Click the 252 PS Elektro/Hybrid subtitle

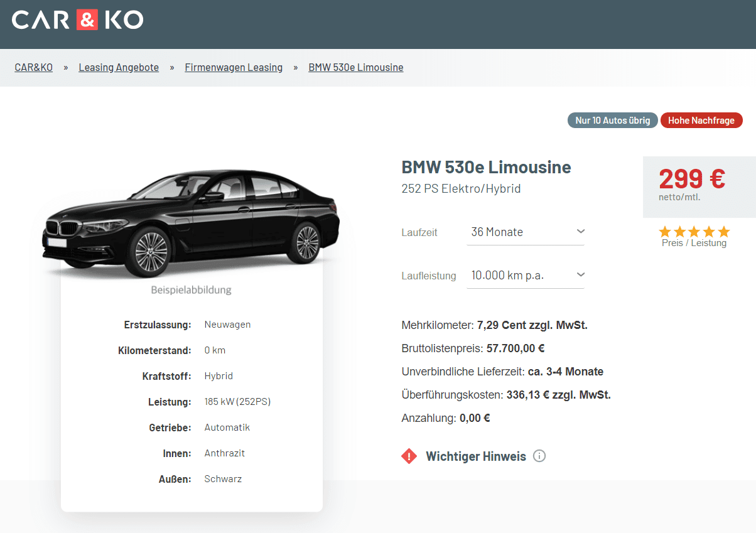point(461,189)
